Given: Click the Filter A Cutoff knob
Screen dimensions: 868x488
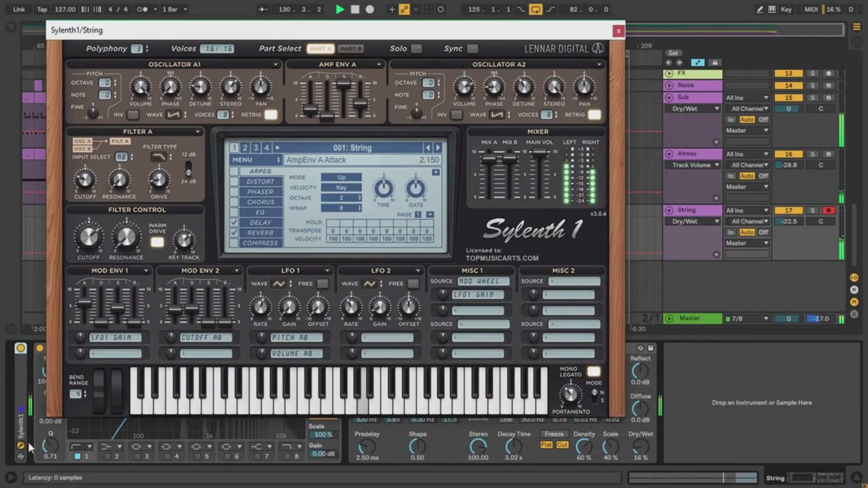Looking at the screenshot, I should point(85,180).
